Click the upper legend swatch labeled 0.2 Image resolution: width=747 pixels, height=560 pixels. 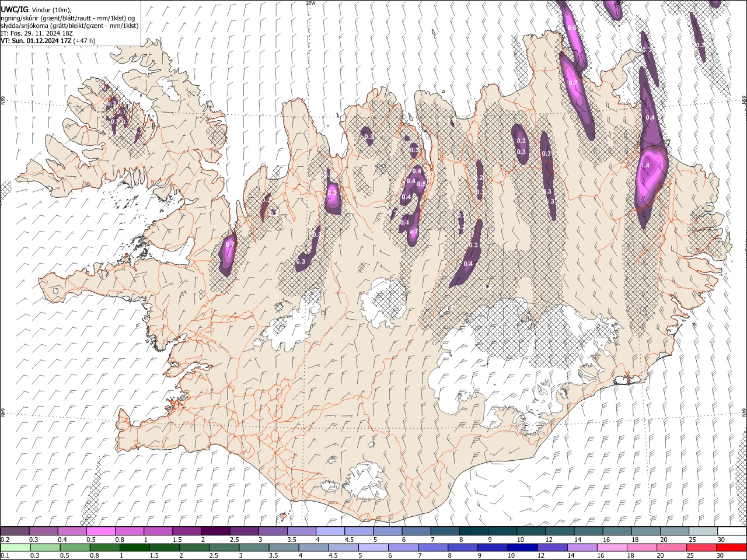click(15, 531)
